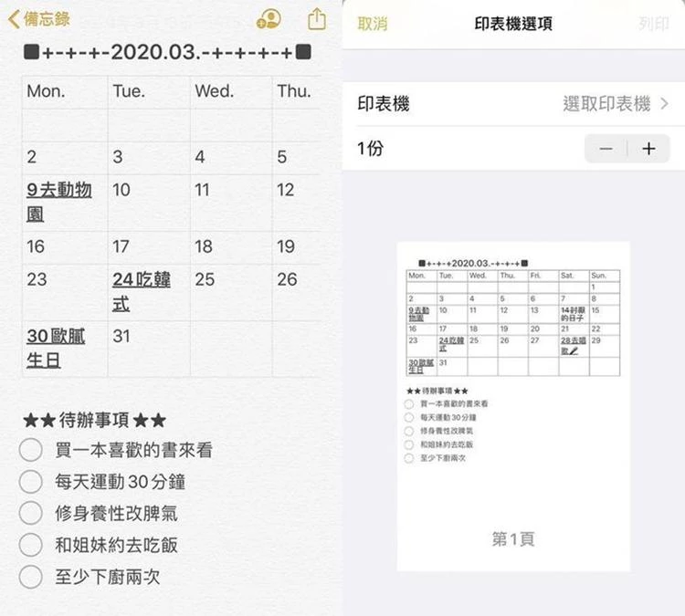
Task: Check off 買一本喜歡的書來看
Action: click(x=30, y=450)
